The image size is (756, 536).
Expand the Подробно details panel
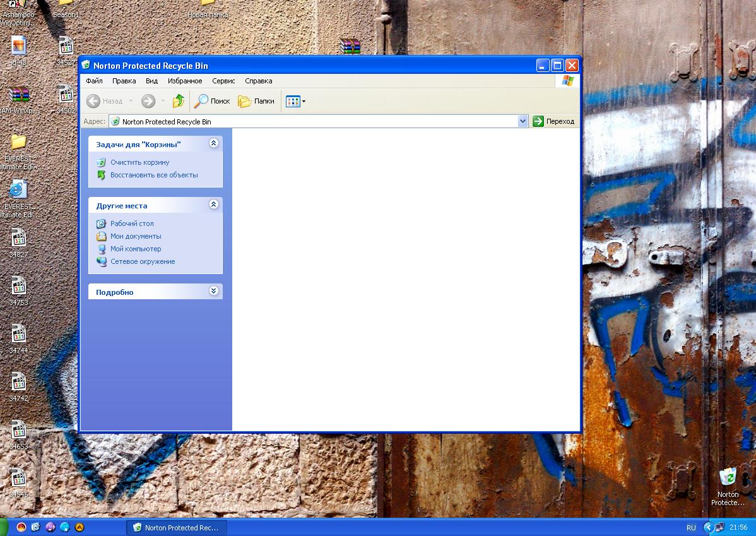[213, 291]
